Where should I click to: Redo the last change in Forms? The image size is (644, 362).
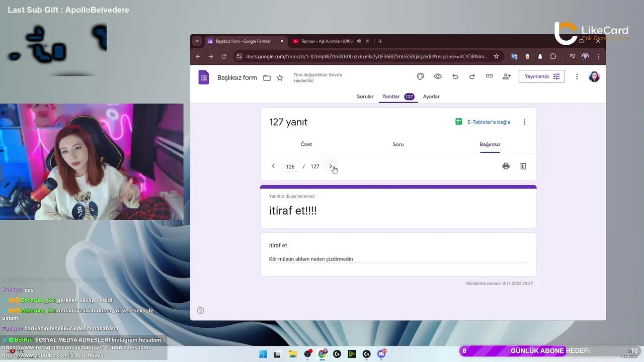472,76
